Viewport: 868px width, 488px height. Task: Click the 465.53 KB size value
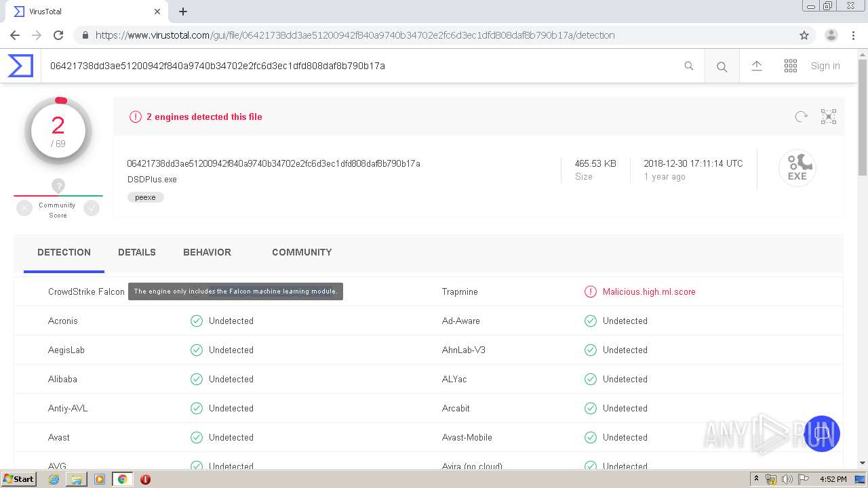pyautogui.click(x=595, y=163)
